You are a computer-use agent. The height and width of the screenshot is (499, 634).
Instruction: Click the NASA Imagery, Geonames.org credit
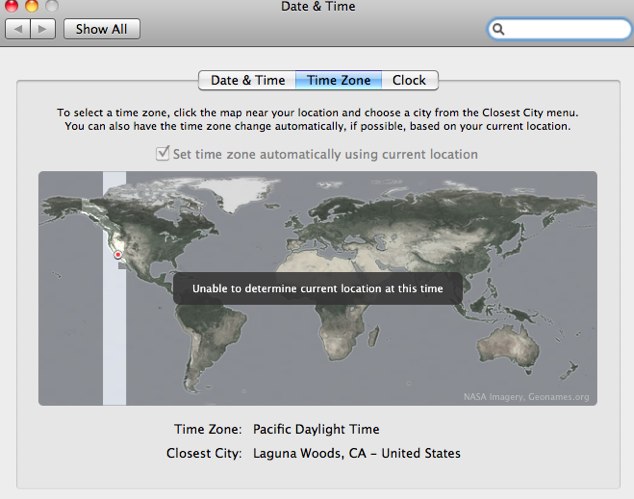[526, 397]
